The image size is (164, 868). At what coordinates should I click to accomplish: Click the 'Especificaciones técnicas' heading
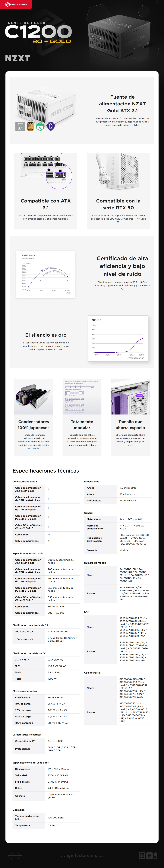point(46,471)
